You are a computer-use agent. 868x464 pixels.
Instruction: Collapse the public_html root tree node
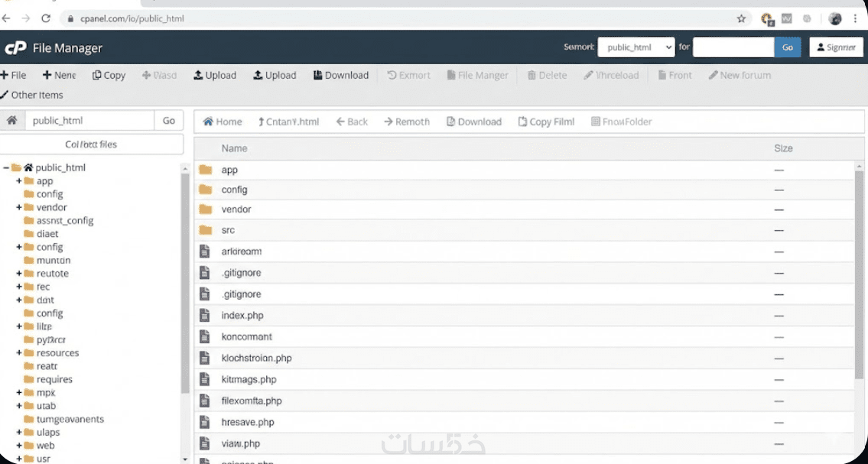pyautogui.click(x=5, y=167)
